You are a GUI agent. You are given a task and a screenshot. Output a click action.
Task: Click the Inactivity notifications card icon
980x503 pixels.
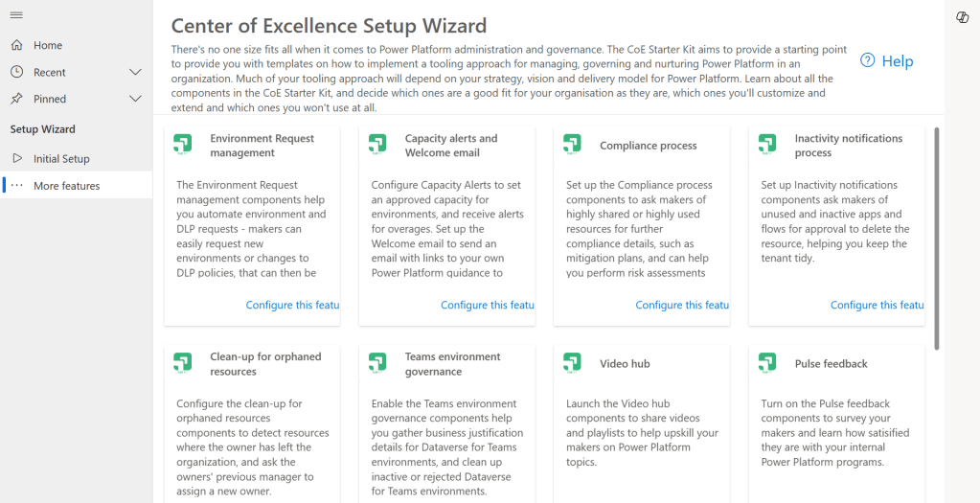coord(767,145)
